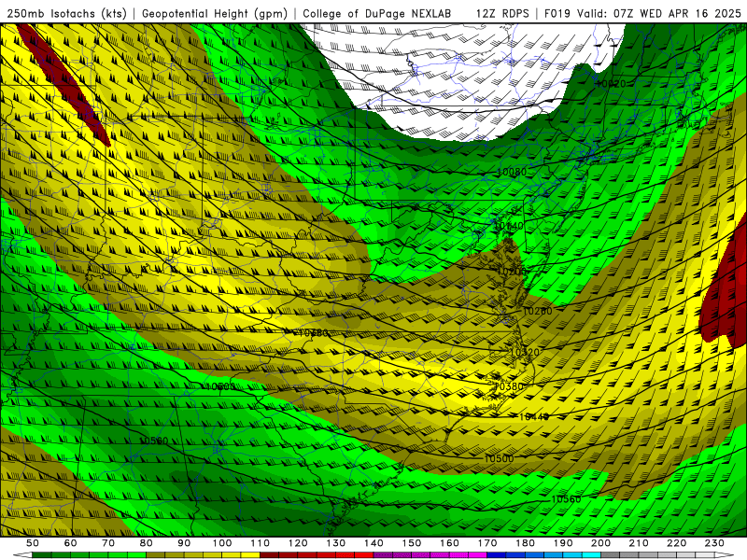
Task: Click the 10080 height contour label
Action: (x=512, y=172)
